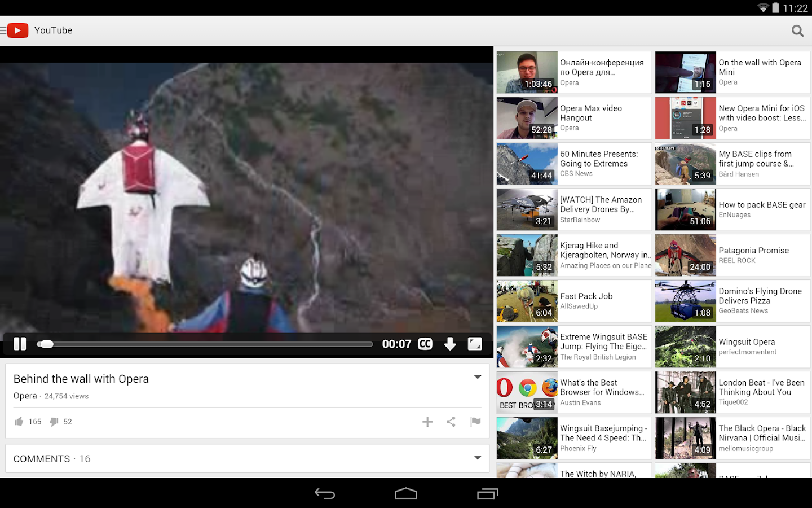Open Android recent apps

coord(488,494)
